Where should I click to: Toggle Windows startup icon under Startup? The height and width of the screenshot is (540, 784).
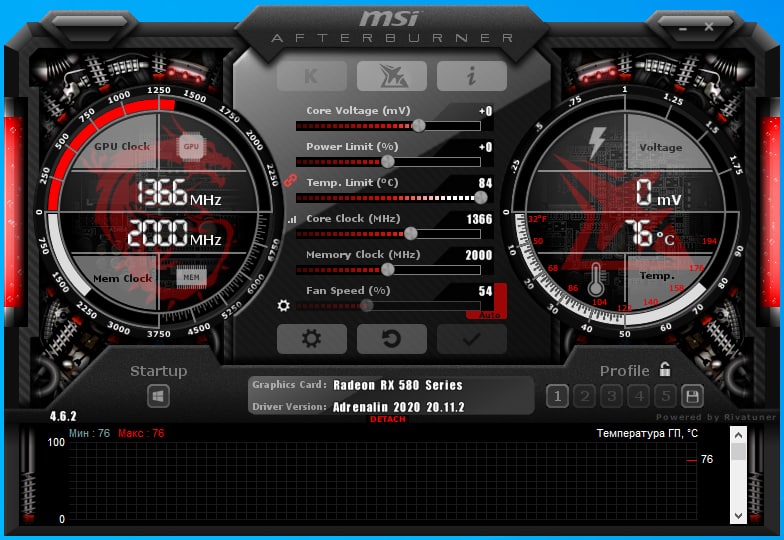[158, 396]
